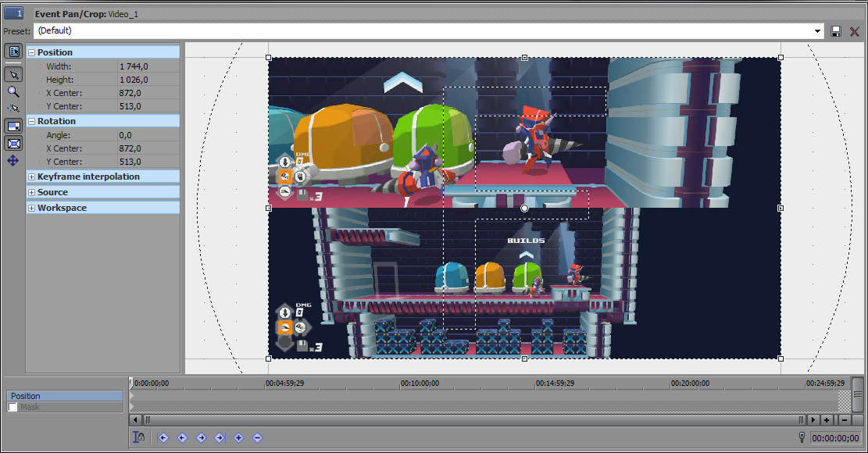
Task: Expand the Source section
Action: point(31,192)
